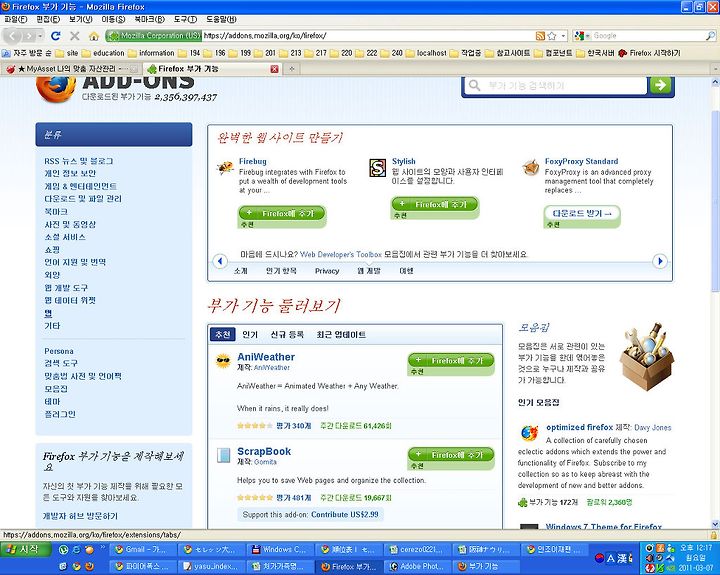Open the information bookmarks folder
The height and width of the screenshot is (575, 720).
(x=151, y=53)
